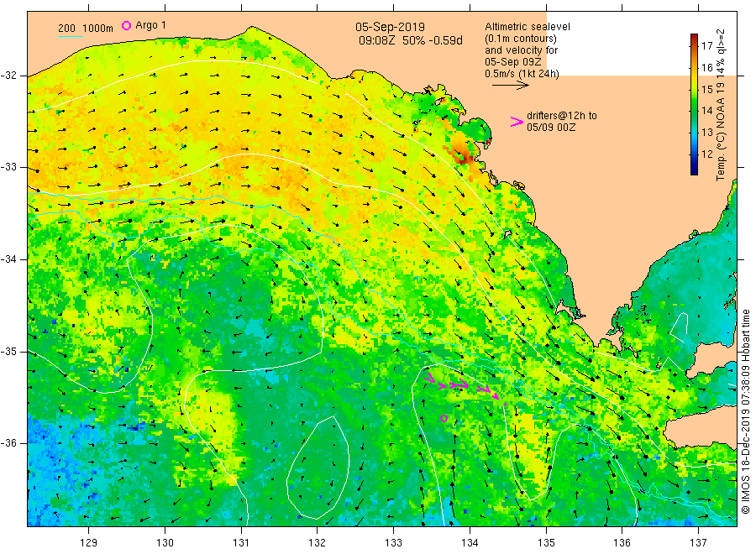Click the 130 longitude axis label
Viewport: 756px width, 554px height.
click(165, 543)
